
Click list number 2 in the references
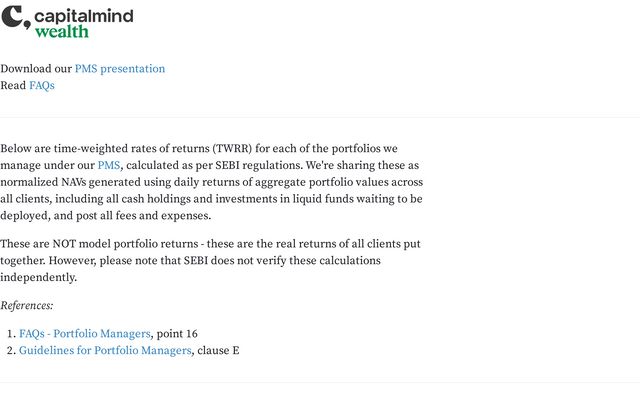10,351
